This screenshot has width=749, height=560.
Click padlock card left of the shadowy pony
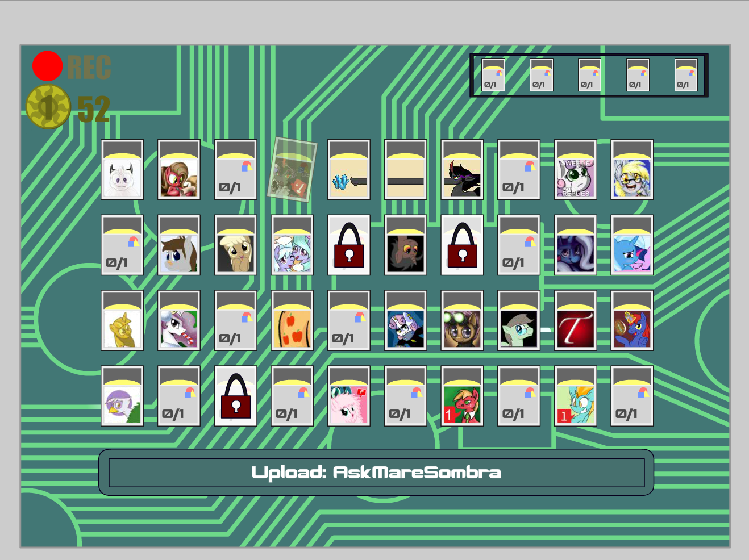click(x=349, y=245)
